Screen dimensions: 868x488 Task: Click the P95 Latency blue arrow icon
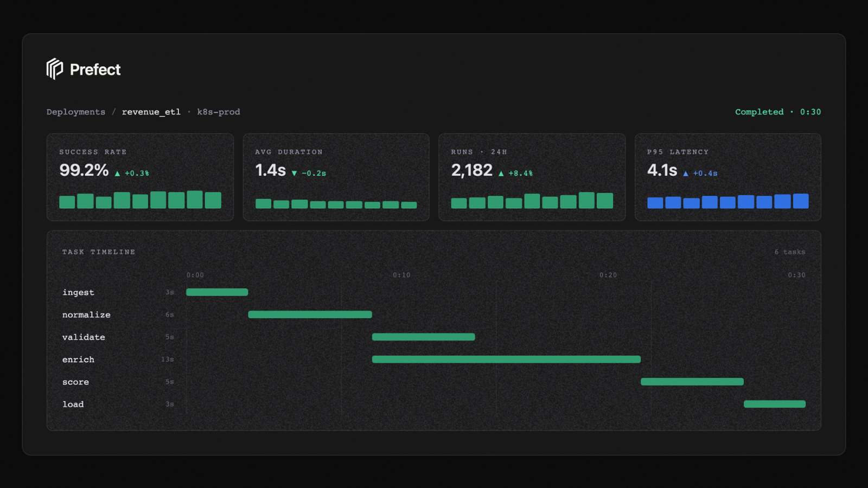[x=686, y=174]
